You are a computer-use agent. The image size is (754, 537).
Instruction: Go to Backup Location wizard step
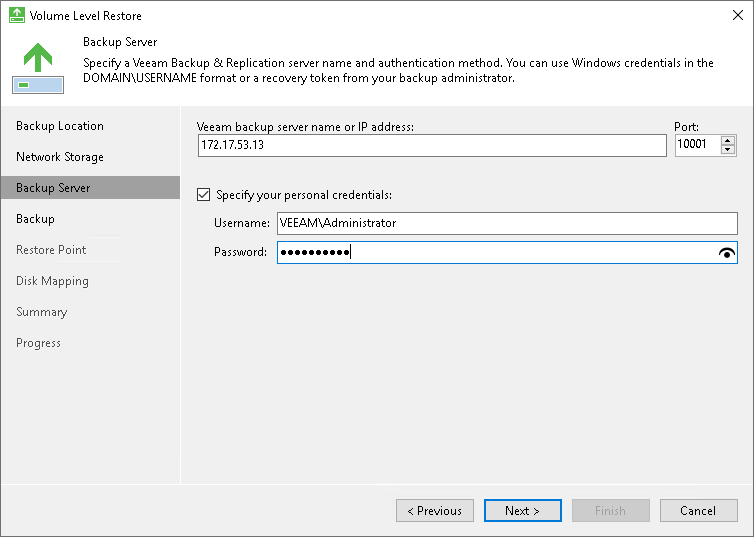(60, 126)
